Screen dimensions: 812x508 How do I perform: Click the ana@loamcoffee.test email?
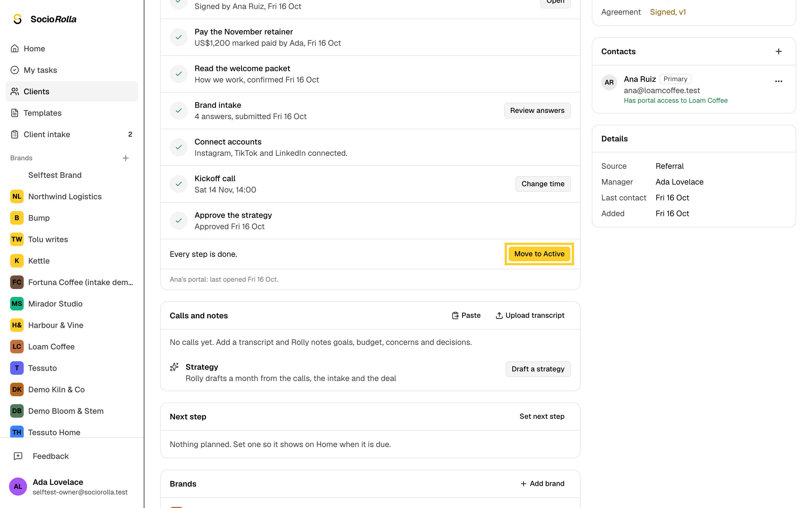point(662,90)
